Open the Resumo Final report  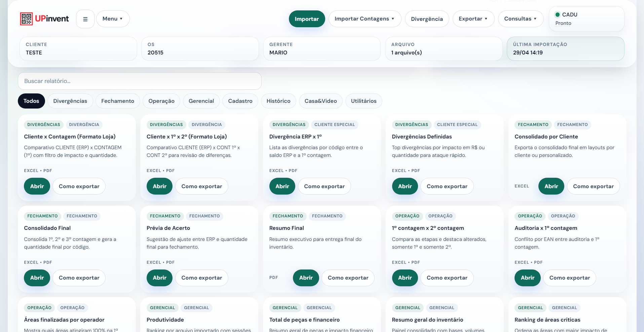(x=306, y=278)
